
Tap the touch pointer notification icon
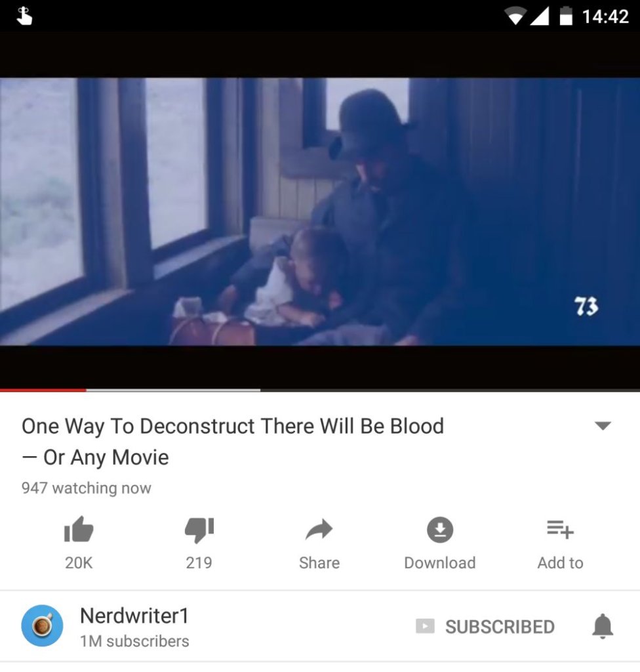pos(24,16)
